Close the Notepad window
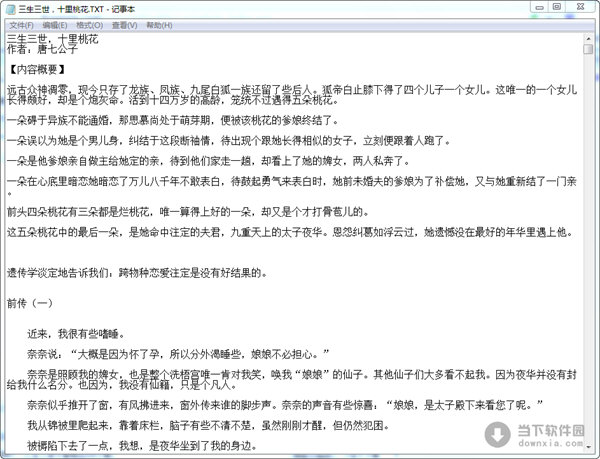 [x=580, y=7]
